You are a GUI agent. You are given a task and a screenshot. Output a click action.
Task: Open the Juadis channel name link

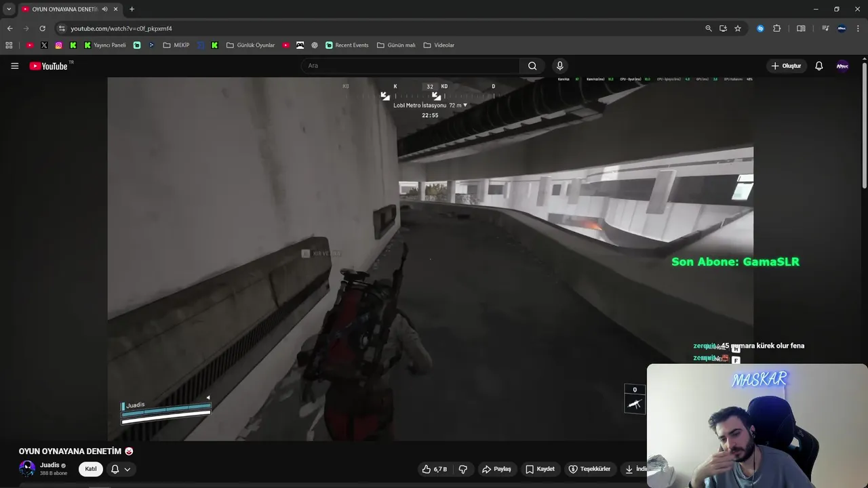pos(50,466)
